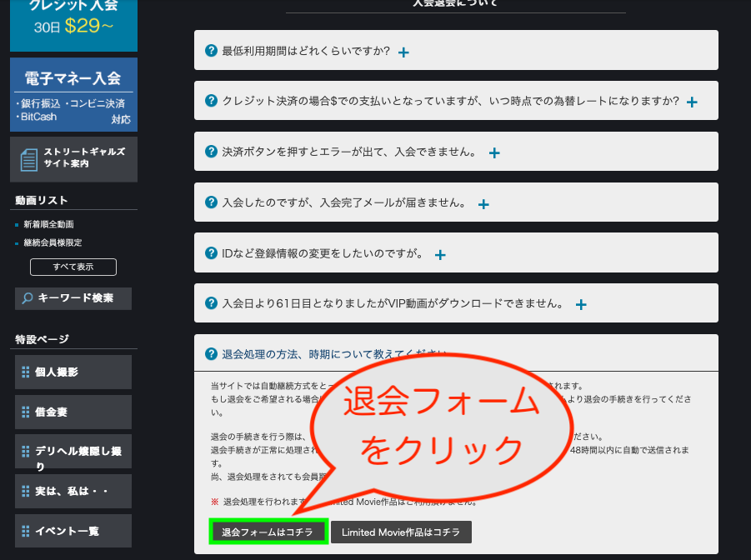Viewport: 751px width, 560px height.
Task: Open the Limited Movie作品はコチラ button
Action: (x=401, y=532)
